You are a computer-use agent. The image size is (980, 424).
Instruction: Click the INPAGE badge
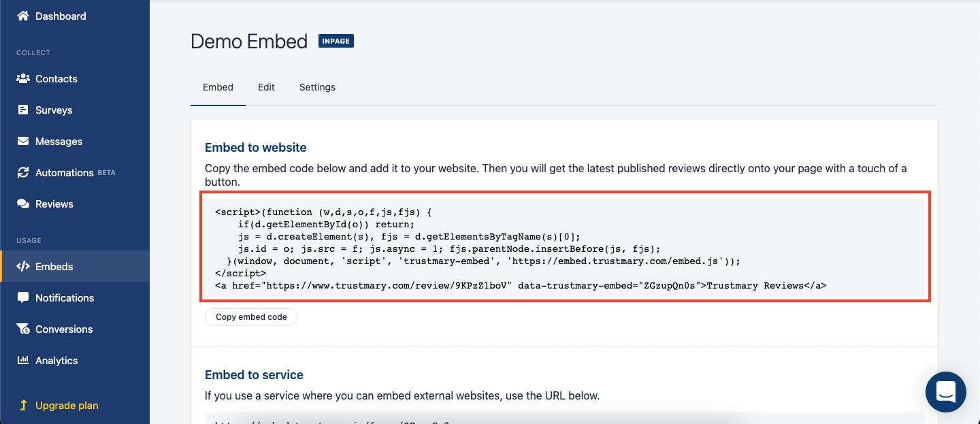(336, 41)
